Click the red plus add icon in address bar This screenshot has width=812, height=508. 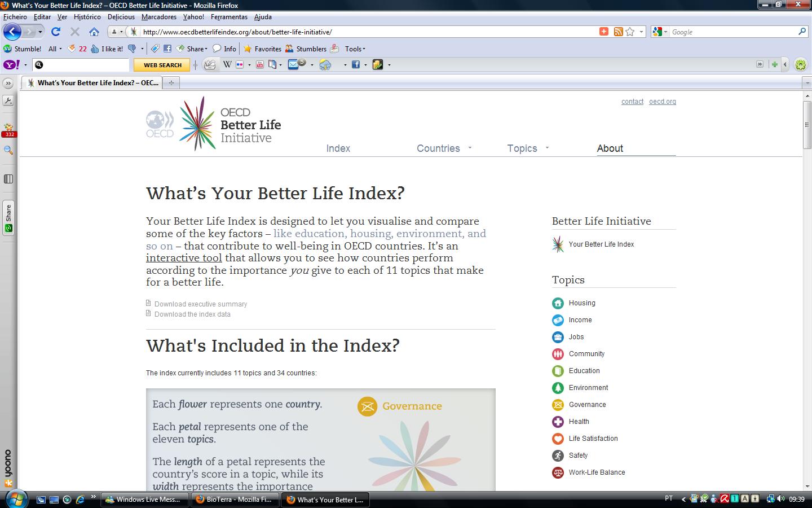tap(604, 32)
